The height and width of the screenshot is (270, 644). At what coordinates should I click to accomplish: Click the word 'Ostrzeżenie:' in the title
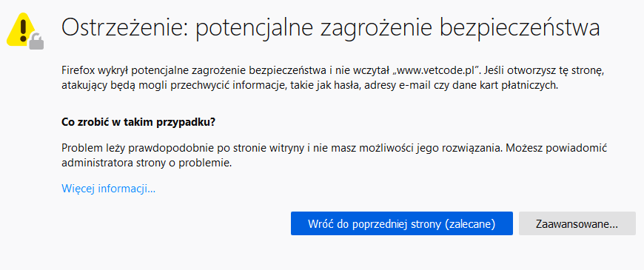coord(124,29)
